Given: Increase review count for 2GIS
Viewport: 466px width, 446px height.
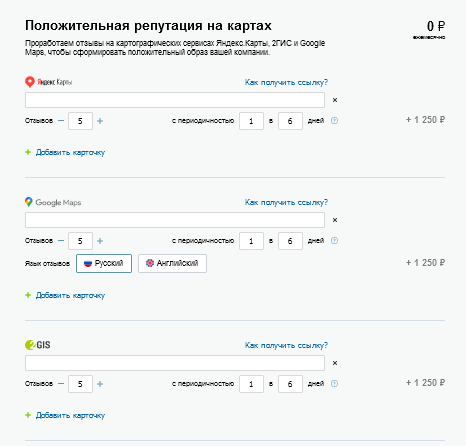Looking at the screenshot, I should pos(100,384).
